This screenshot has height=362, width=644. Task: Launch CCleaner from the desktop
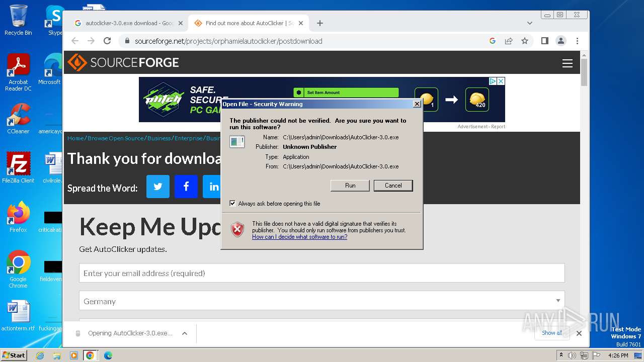pos(18,119)
